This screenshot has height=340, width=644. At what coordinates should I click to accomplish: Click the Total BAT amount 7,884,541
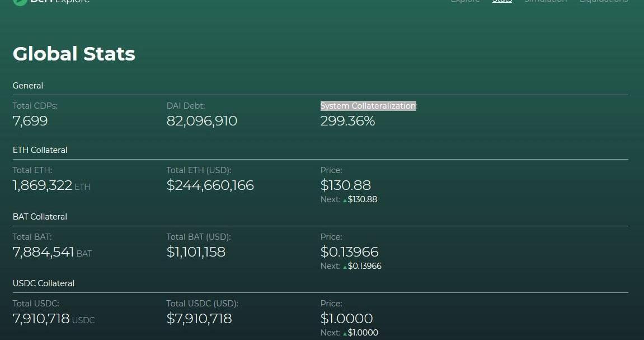click(43, 252)
